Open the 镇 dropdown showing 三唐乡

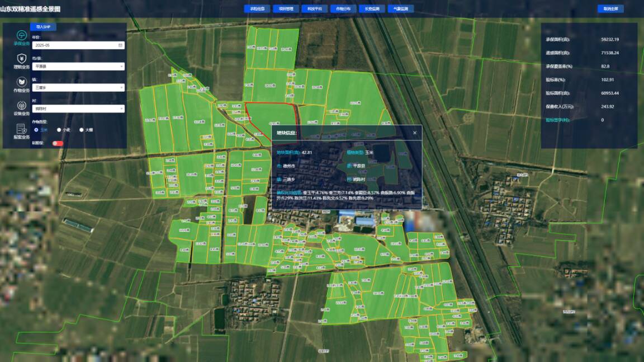coord(78,88)
